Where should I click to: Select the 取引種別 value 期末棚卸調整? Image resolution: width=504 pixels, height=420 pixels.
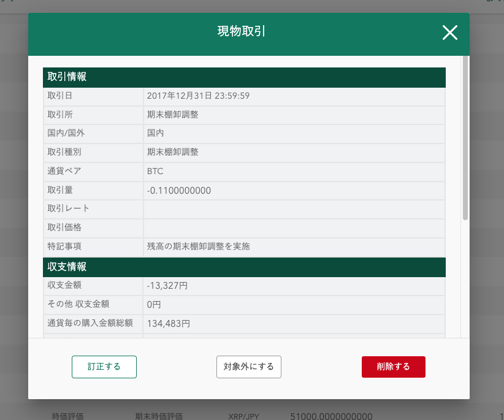pos(173,152)
